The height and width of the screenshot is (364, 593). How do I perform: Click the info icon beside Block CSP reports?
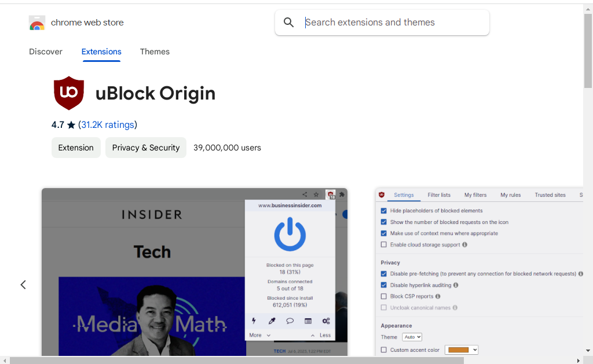tap(438, 296)
